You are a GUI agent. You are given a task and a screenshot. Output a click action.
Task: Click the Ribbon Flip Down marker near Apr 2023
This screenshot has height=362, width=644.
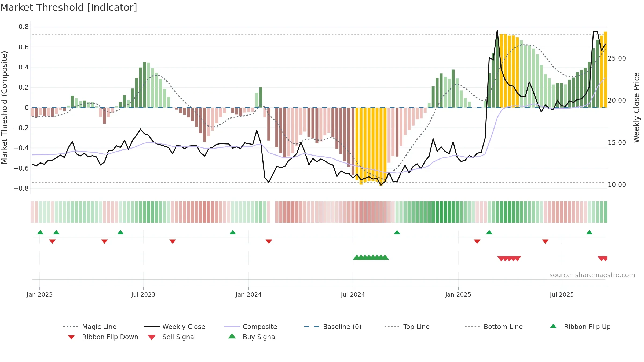(x=104, y=242)
